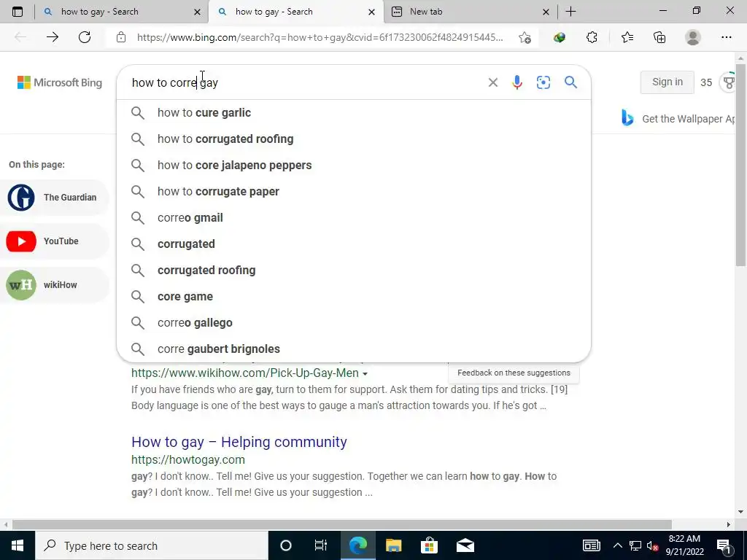
Task: Open 'How to gay – Helping community' result
Action: pos(239,442)
